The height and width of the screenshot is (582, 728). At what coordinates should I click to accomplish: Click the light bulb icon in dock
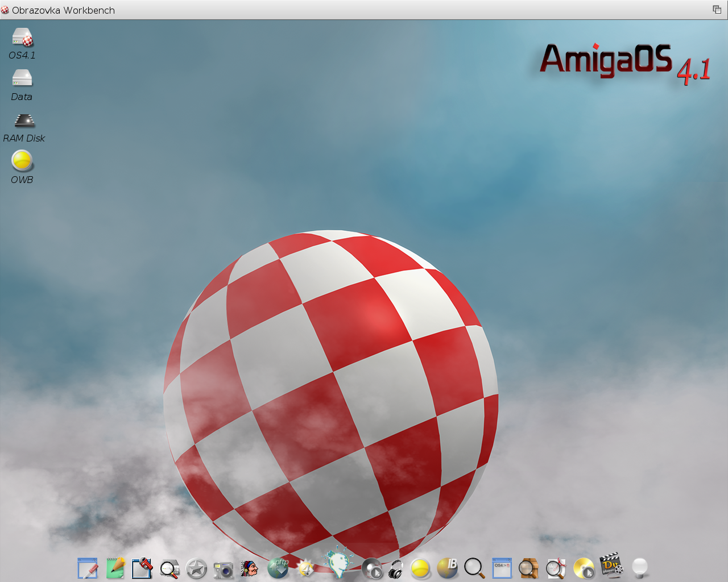point(640,567)
